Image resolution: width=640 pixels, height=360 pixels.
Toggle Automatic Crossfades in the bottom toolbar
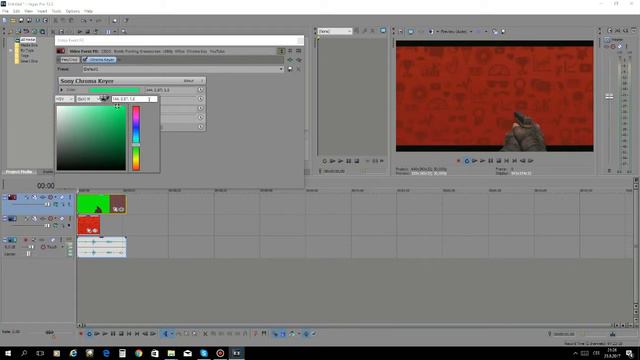283,333
